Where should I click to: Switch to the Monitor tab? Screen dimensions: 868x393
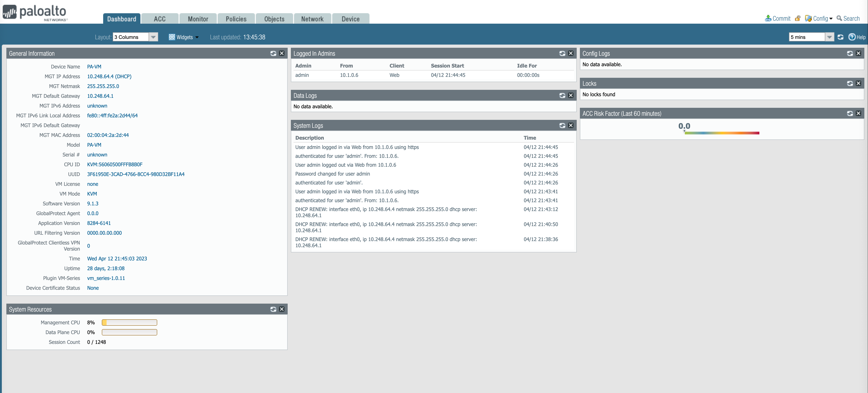coord(198,19)
